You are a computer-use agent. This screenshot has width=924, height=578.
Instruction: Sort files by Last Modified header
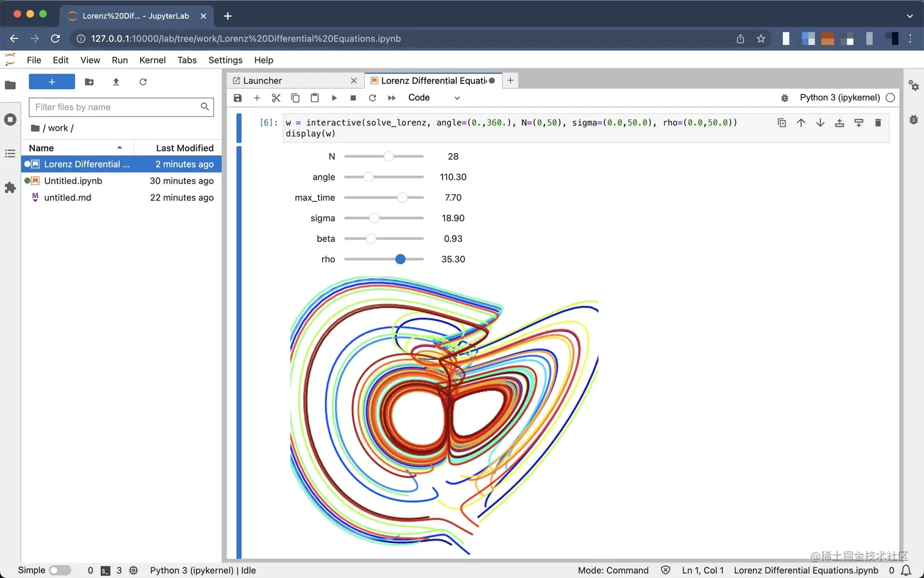[x=178, y=148]
